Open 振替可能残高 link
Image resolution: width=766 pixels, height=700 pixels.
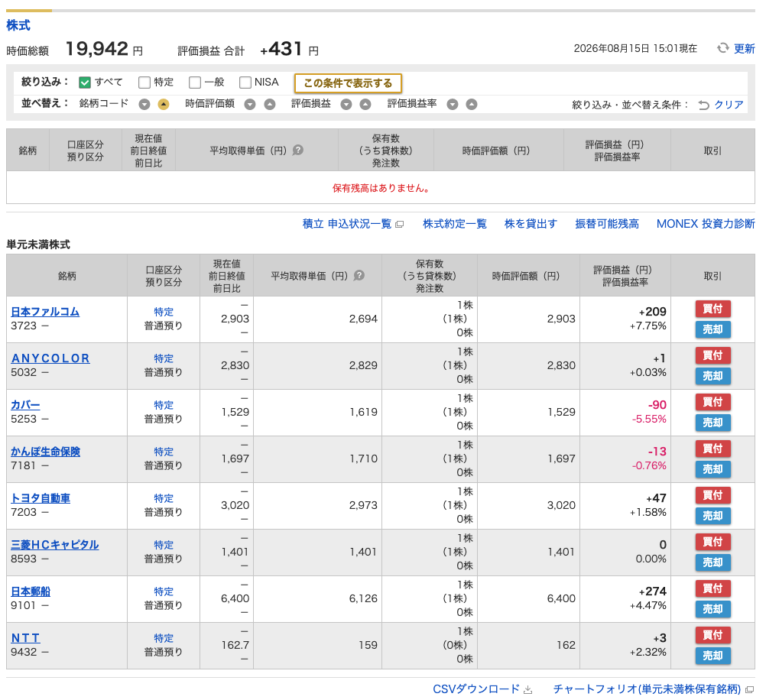pos(607,224)
